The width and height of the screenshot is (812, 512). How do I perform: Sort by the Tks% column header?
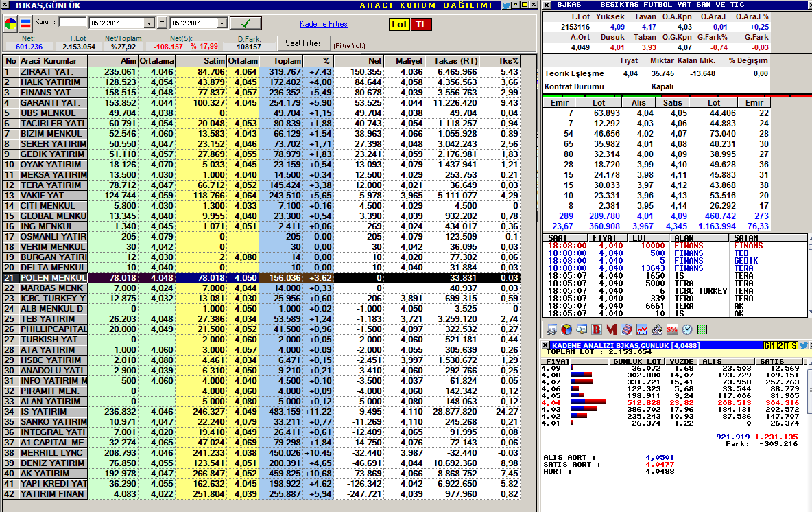pyautogui.click(x=500, y=60)
